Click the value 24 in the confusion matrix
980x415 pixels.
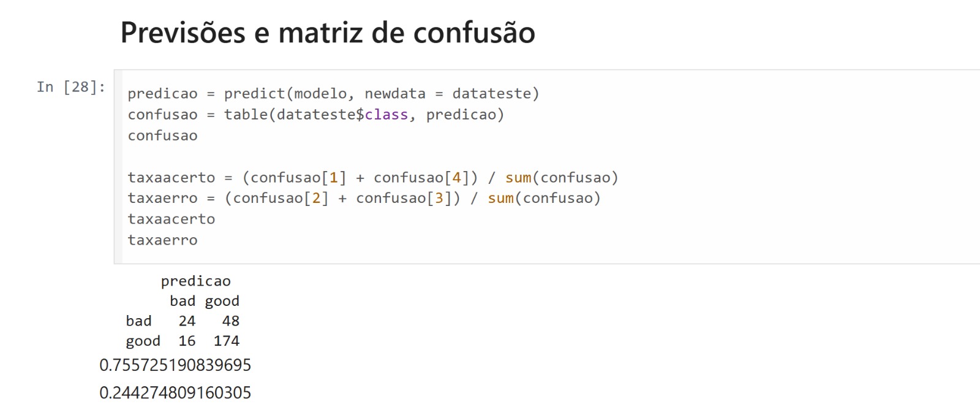tap(187, 321)
